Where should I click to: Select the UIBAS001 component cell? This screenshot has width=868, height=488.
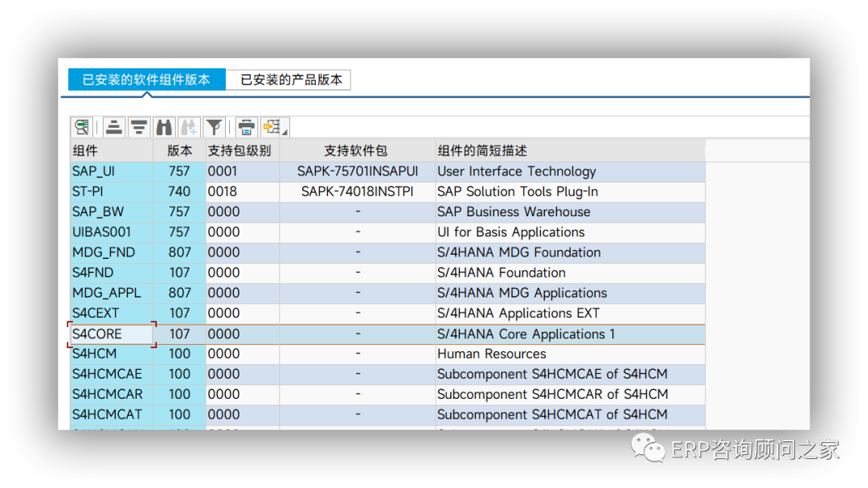(112, 232)
